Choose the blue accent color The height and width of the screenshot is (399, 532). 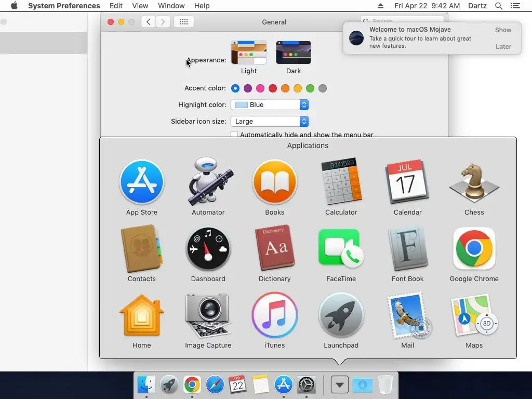point(235,88)
